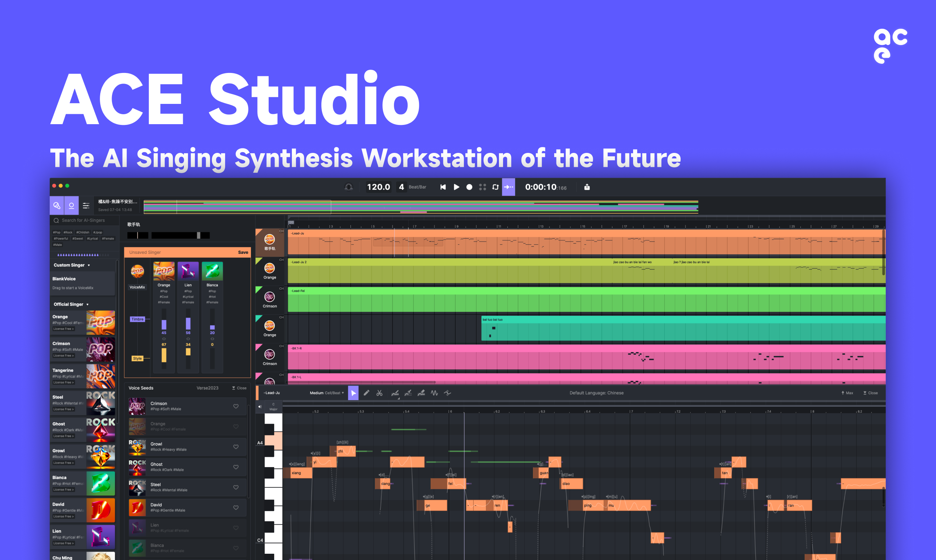The image size is (936, 560).
Task: Close the Voice Seeds panel
Action: (x=239, y=388)
